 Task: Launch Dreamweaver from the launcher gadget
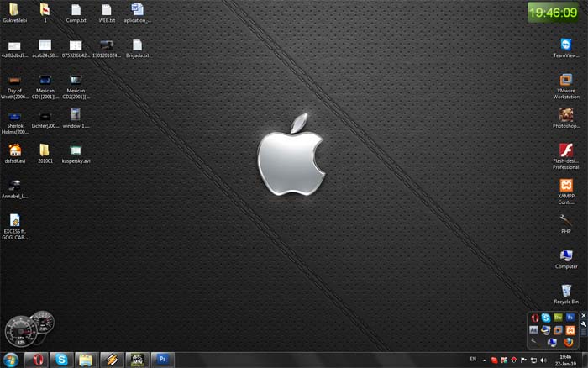(x=558, y=318)
